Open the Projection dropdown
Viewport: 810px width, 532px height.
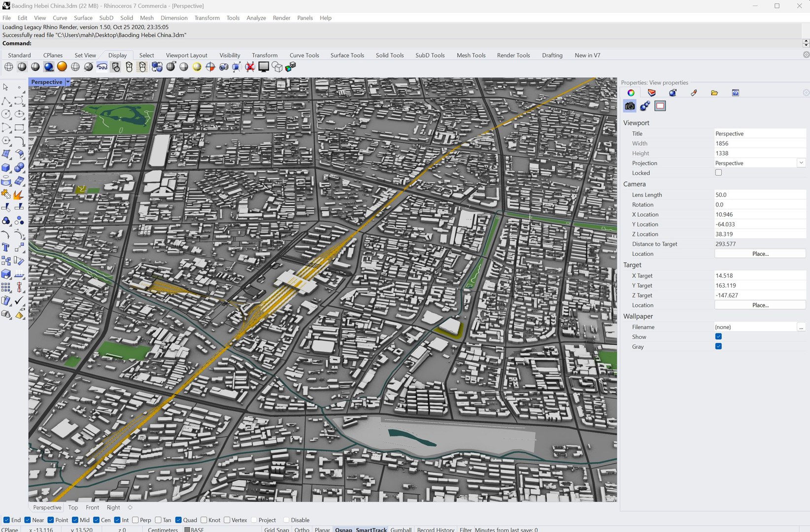[801, 163]
